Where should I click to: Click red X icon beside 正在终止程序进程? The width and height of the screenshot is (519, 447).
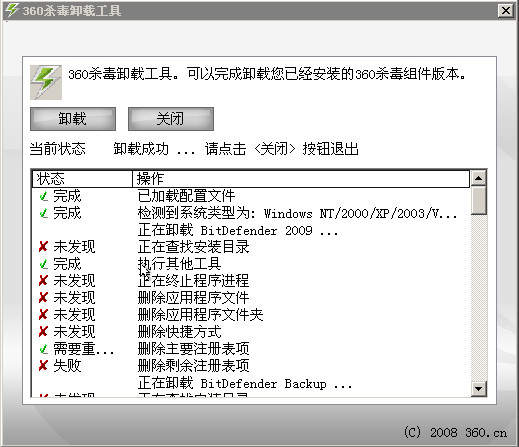(43, 281)
